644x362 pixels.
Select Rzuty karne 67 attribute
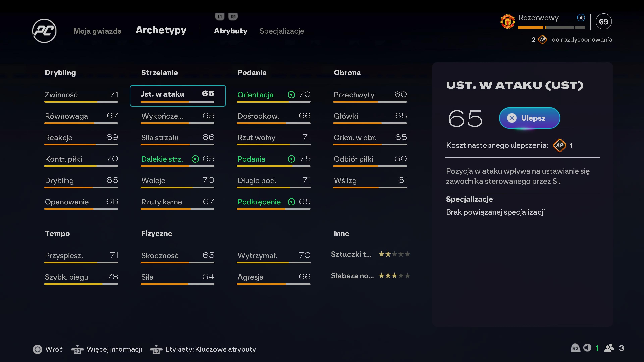pos(177,204)
